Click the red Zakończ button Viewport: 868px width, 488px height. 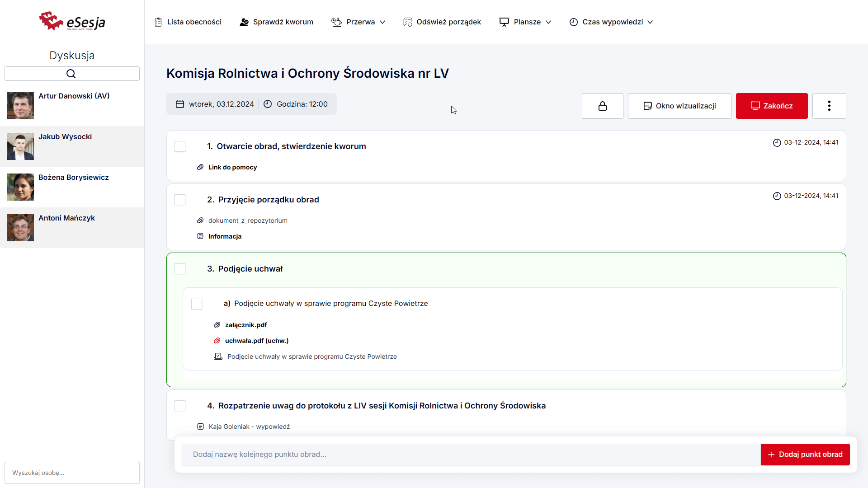[x=772, y=106]
